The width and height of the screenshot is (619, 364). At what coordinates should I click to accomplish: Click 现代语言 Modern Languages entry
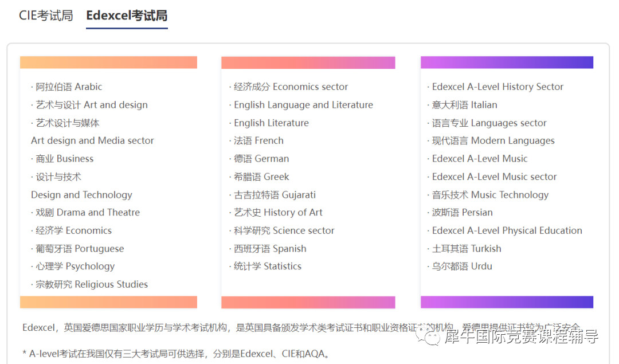(493, 140)
